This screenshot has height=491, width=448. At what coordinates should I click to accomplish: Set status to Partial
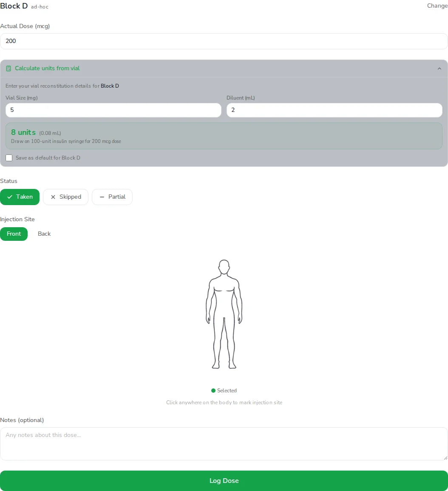coord(112,197)
